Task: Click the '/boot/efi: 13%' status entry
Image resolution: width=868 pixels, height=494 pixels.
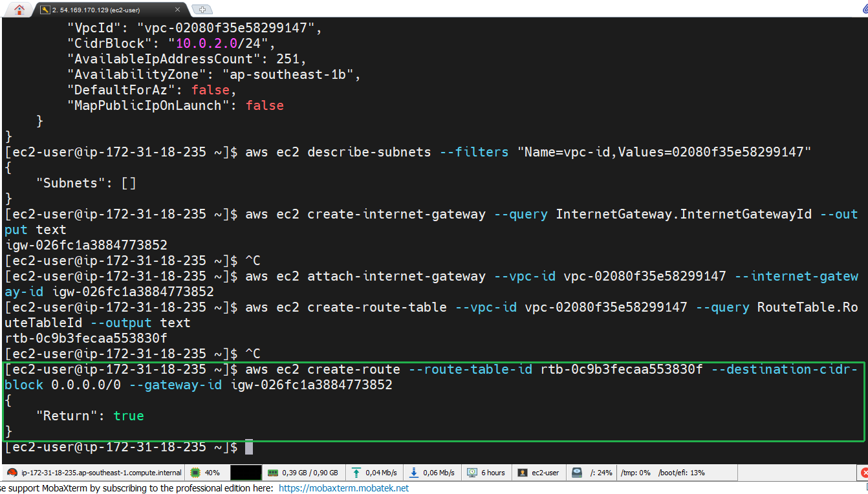Action: [681, 473]
